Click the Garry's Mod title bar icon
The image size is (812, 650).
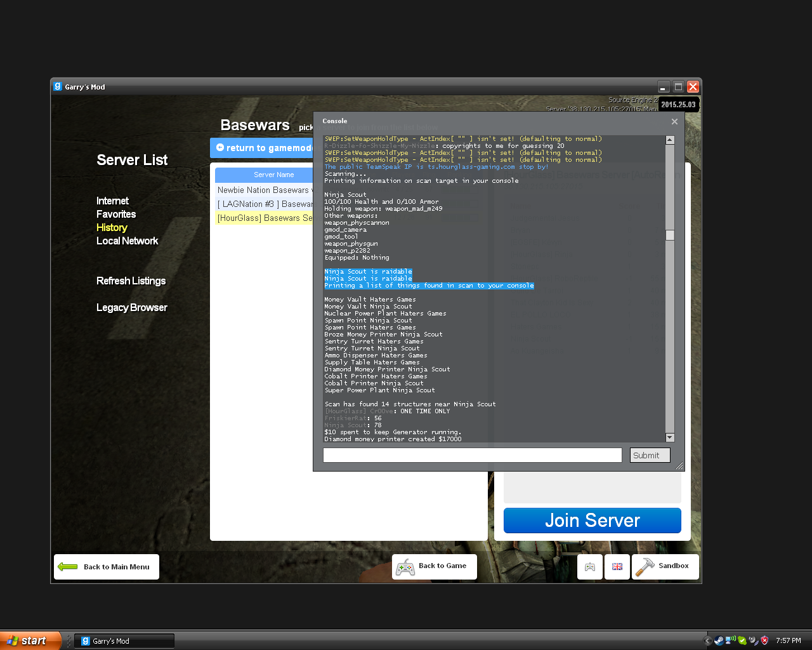tap(58, 86)
